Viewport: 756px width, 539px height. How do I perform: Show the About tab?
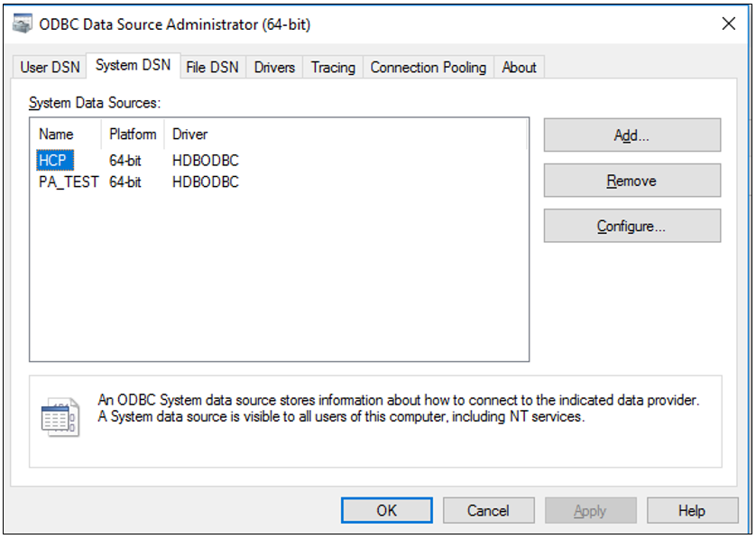click(519, 67)
